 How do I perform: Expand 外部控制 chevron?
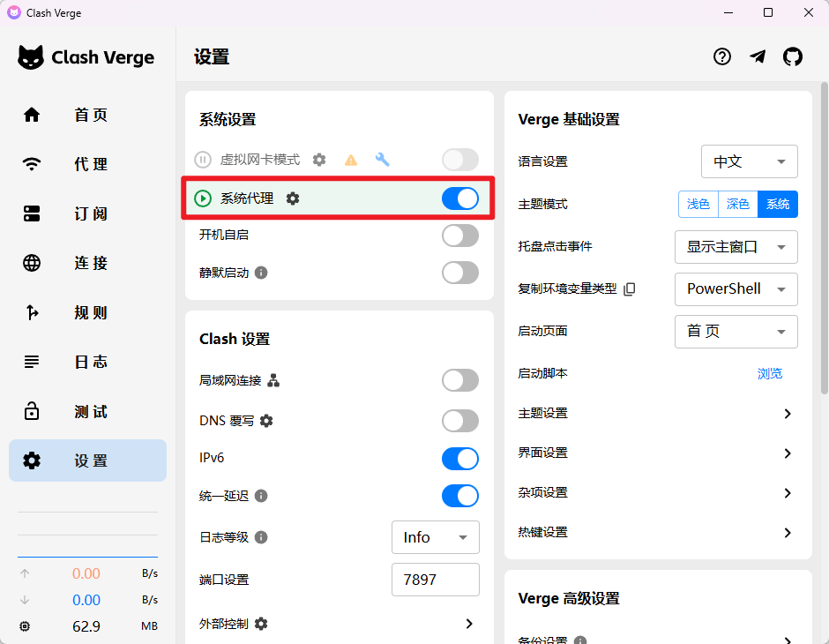pyautogui.click(x=469, y=624)
